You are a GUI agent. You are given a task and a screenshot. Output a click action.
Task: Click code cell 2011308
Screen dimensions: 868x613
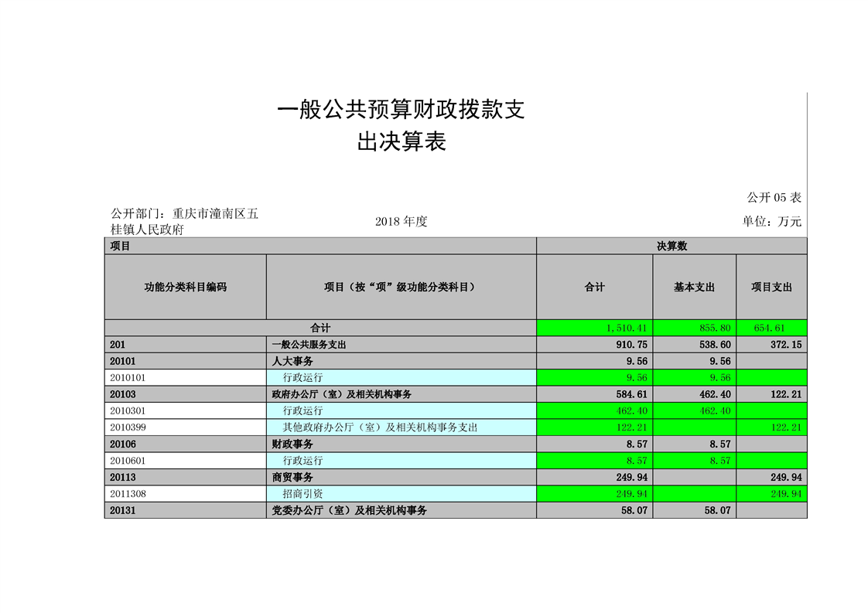(x=186, y=494)
